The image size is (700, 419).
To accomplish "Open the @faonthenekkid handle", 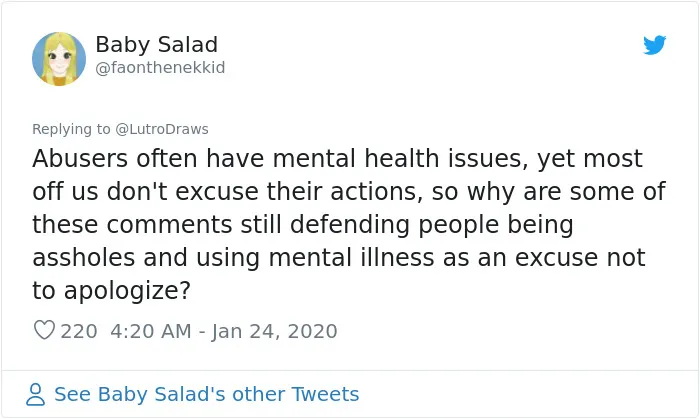I will (x=160, y=68).
